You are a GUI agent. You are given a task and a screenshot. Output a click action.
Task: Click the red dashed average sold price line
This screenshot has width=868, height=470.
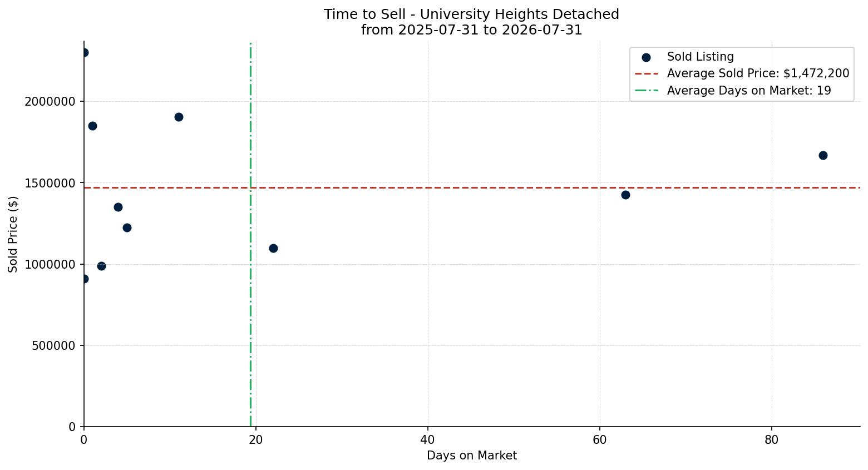[x=472, y=187]
